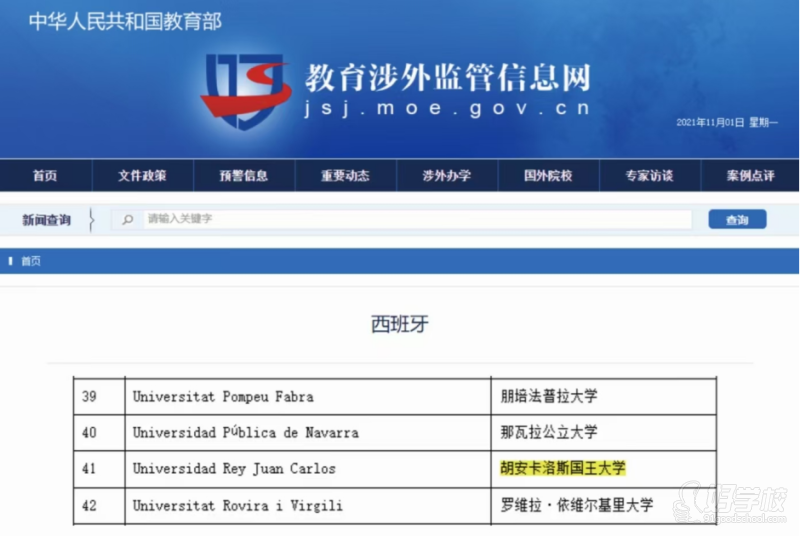This screenshot has height=536, width=800.
Task: Click row number 40
Action: click(x=89, y=433)
